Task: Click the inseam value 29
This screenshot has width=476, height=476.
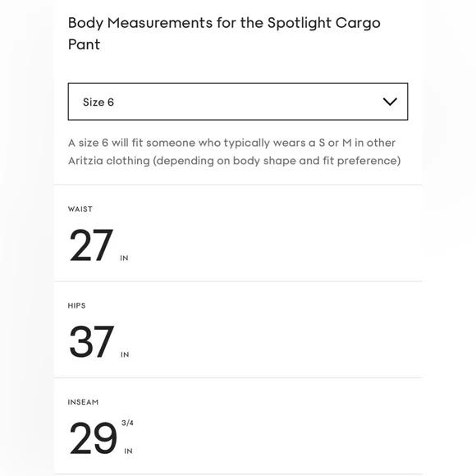Action: [x=93, y=438]
